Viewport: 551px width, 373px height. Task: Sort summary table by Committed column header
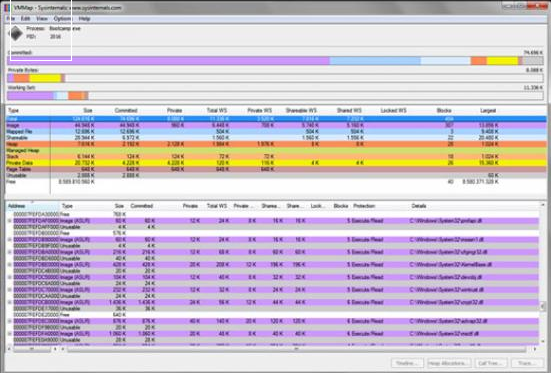coord(126,110)
